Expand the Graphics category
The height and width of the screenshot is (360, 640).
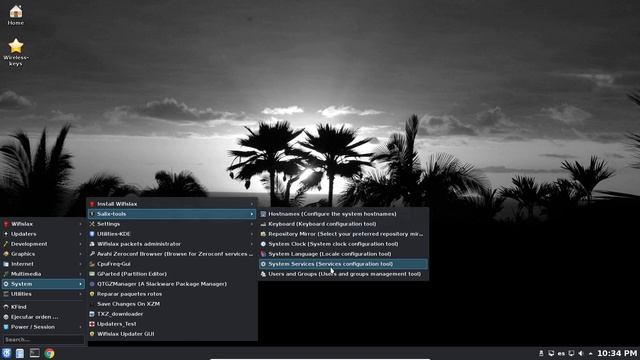[43, 254]
